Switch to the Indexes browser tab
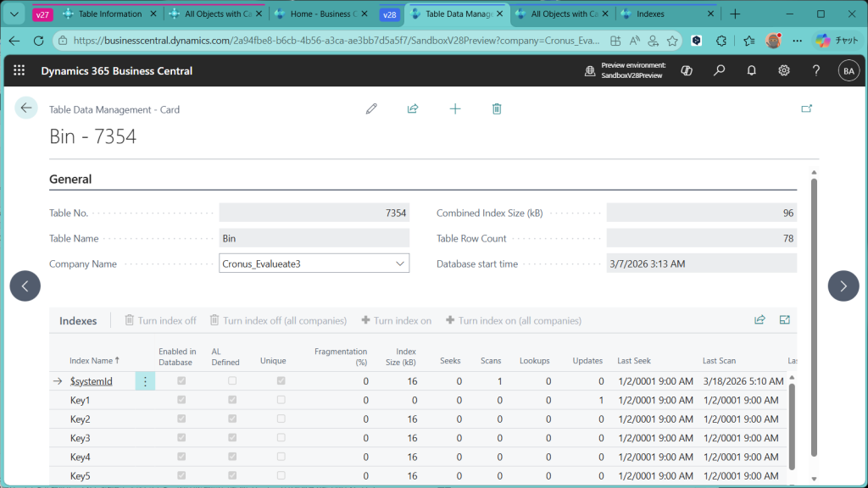This screenshot has height=488, width=868. click(x=650, y=14)
